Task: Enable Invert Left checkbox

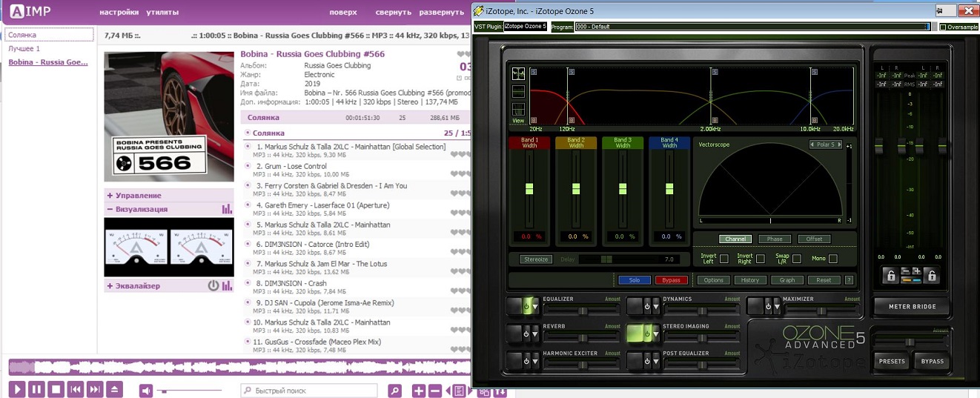Action: point(724,259)
